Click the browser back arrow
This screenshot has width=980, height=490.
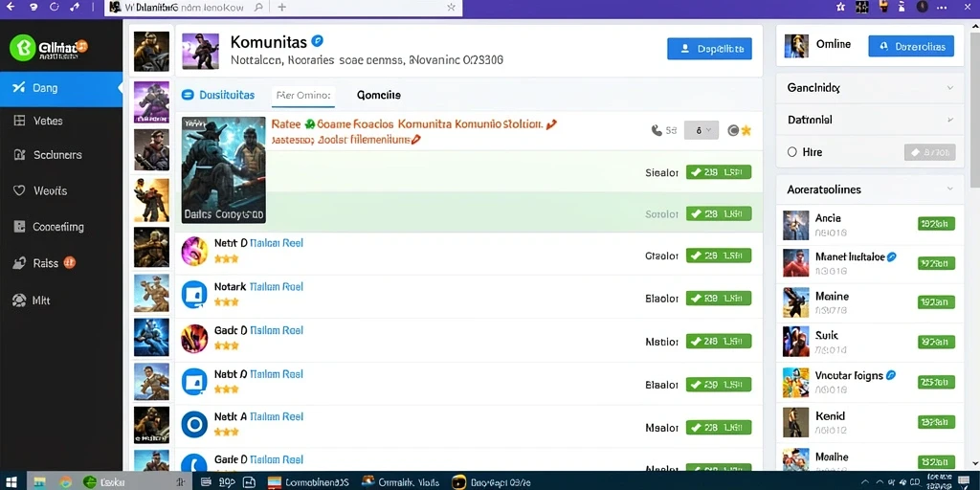pos(11,7)
